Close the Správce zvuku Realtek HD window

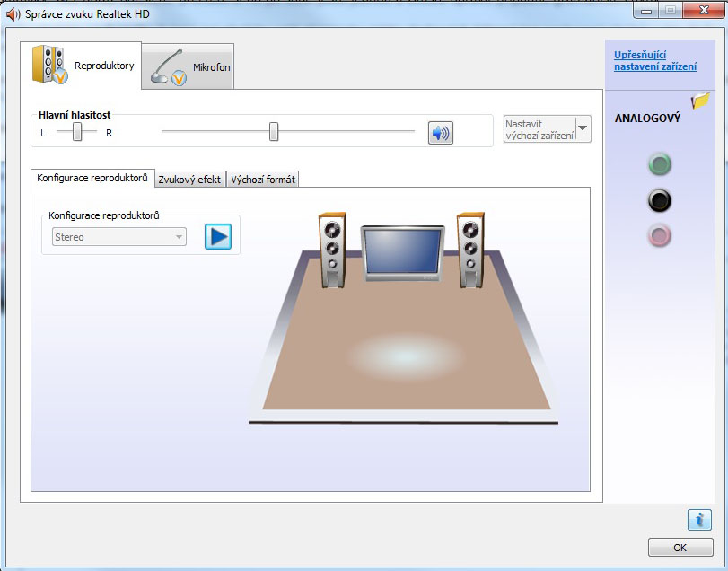[x=704, y=10]
